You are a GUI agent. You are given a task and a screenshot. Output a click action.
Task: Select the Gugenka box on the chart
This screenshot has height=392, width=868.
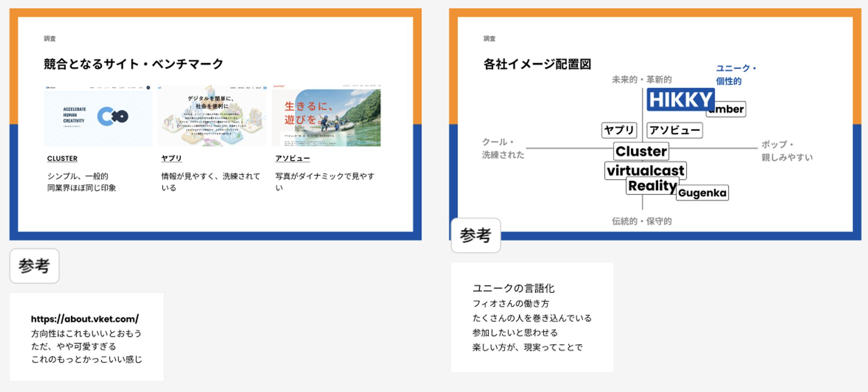pos(702,193)
